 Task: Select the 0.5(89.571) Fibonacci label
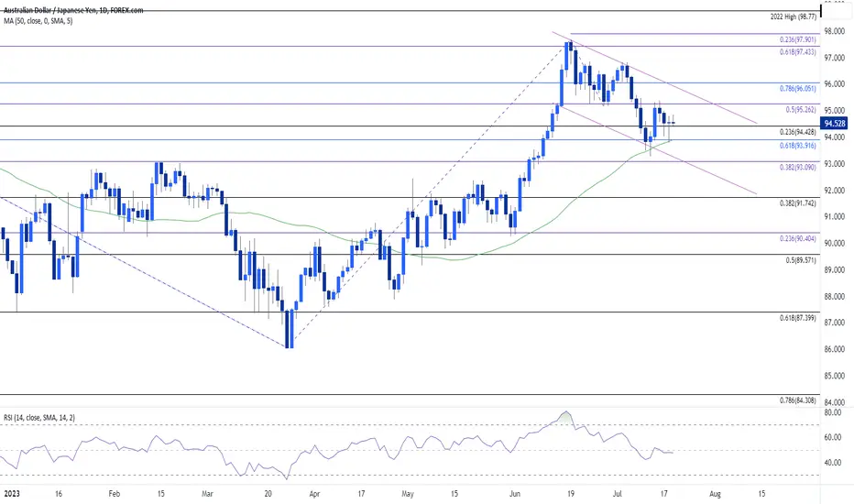801,260
